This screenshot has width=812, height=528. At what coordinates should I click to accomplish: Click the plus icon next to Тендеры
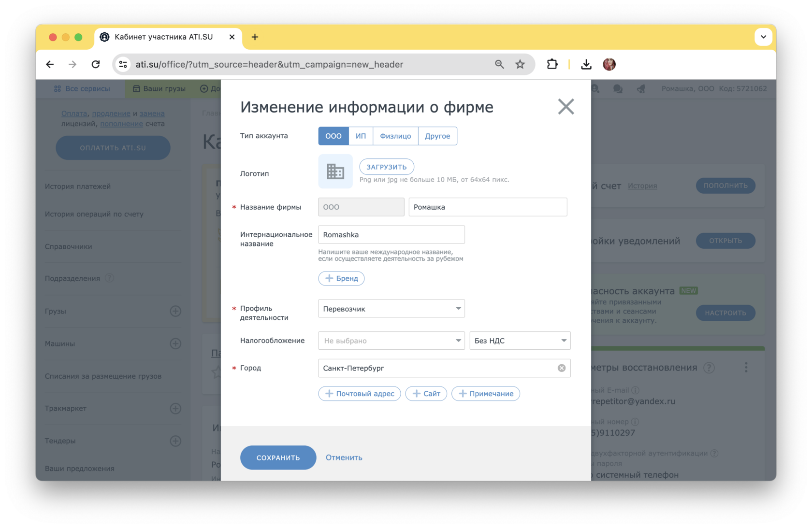pyautogui.click(x=175, y=441)
